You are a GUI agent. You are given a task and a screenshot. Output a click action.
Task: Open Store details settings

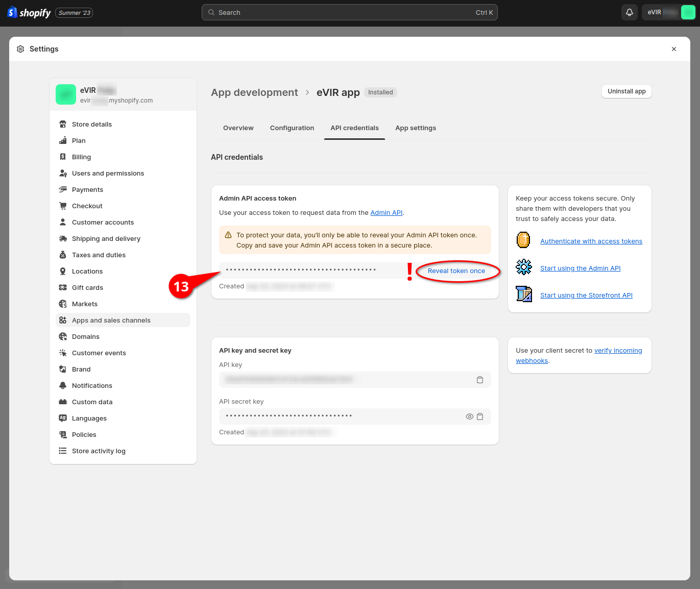pyautogui.click(x=123, y=124)
